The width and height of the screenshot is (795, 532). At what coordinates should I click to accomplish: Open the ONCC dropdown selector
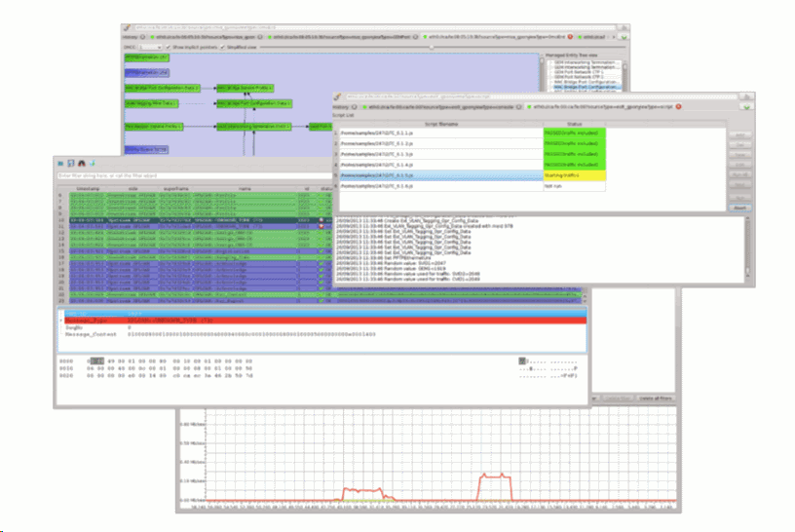click(151, 46)
